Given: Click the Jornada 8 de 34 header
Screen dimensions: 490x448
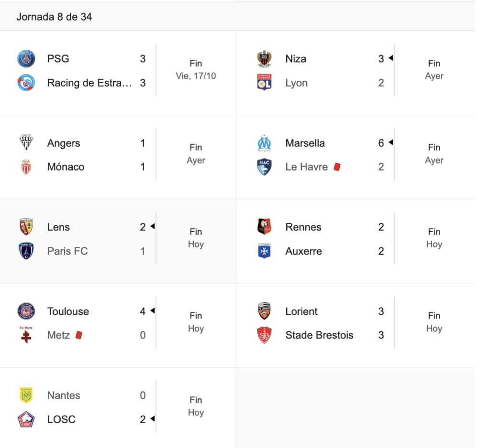Looking at the screenshot, I should [54, 17].
